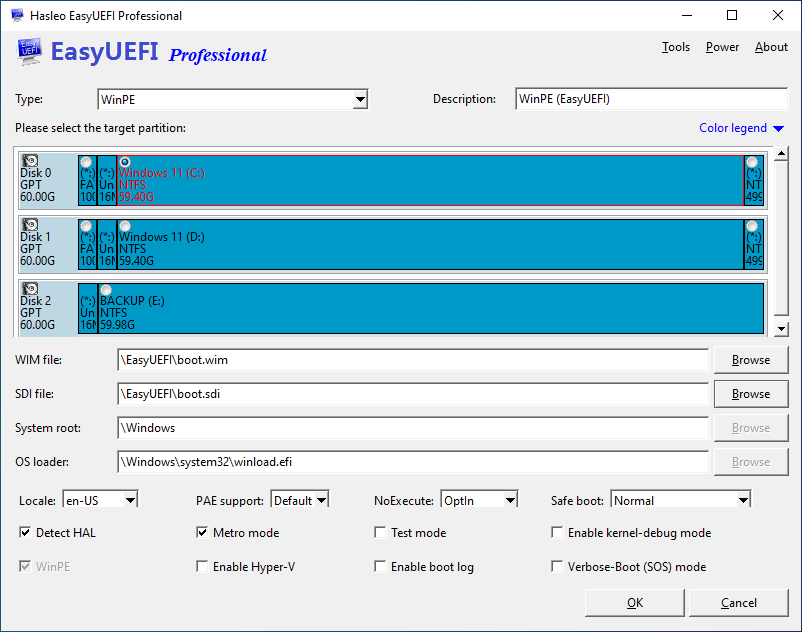
Task: Close the EasyUEFI window
Action: (777, 15)
